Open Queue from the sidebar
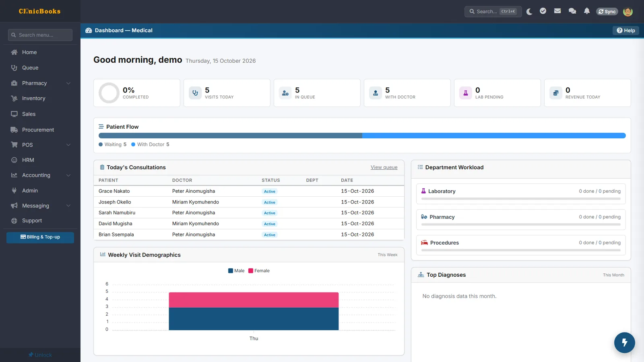Screen dimensions: 644x362 click(x=40, y=68)
